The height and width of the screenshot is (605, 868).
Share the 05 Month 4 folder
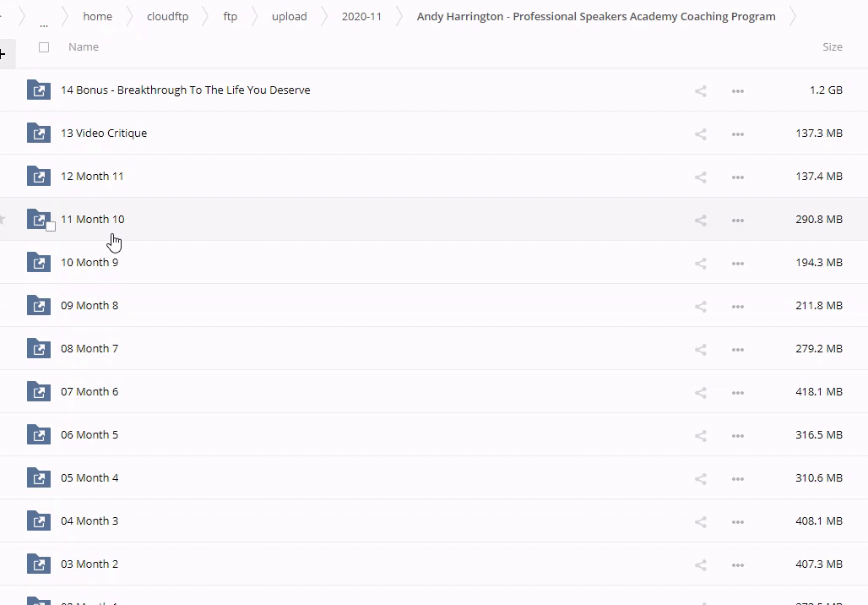click(700, 479)
